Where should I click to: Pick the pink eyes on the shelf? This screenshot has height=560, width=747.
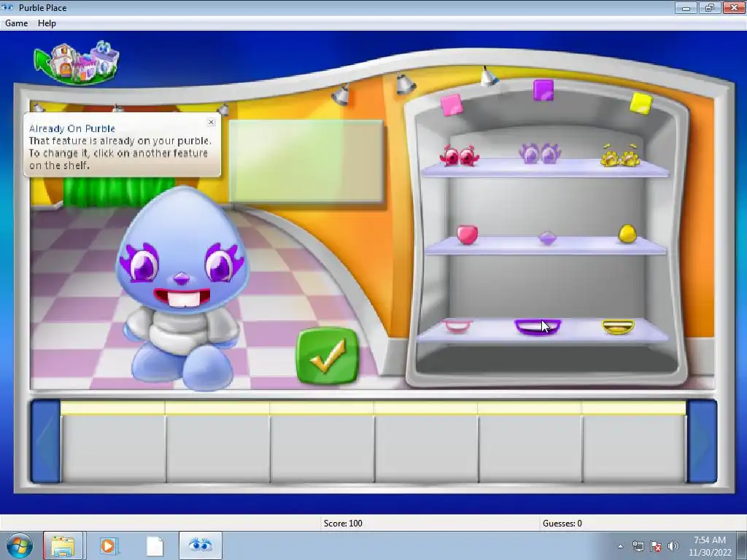point(460,156)
